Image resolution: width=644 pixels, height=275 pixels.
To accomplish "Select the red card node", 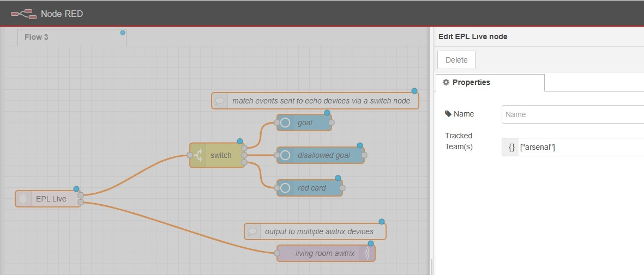I will pos(309,188).
